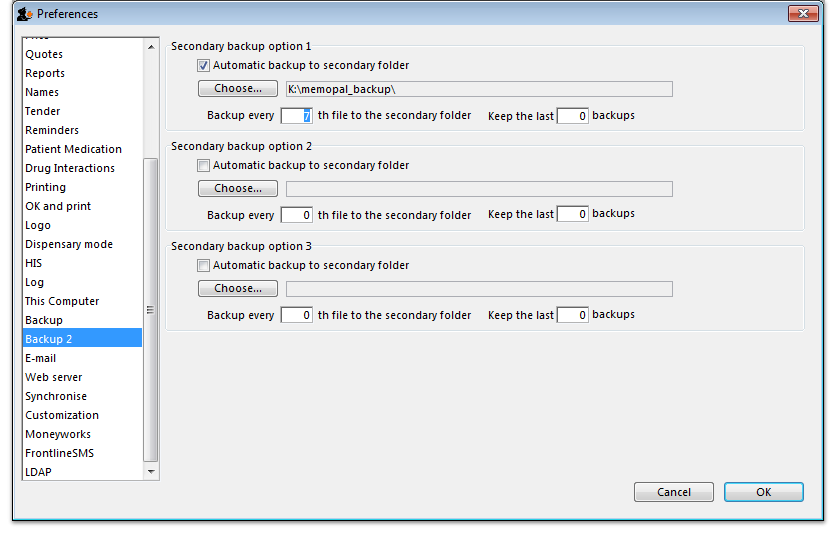Open Drug Interactions preferences
This screenshot has height=533, width=837.
70,168
